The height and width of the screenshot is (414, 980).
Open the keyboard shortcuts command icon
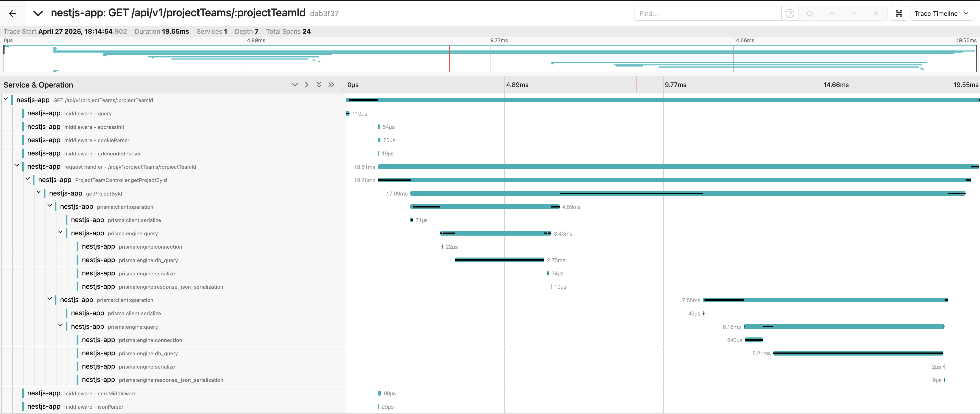(x=899, y=14)
